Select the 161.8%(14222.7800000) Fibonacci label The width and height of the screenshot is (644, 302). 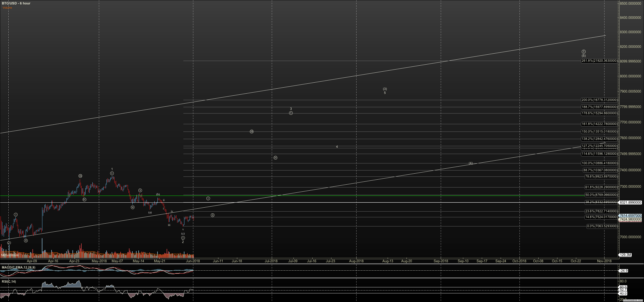(599, 124)
